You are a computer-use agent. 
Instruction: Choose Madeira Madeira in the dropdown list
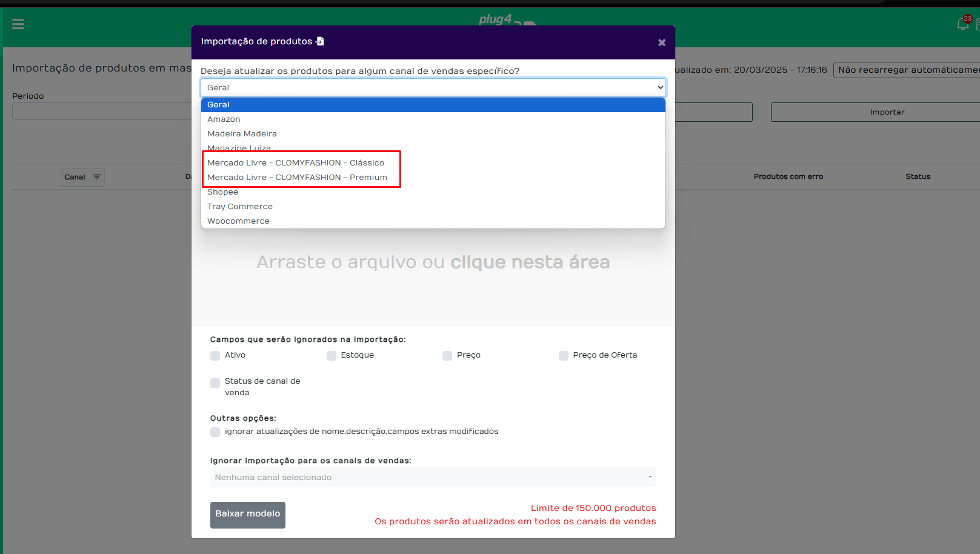pyautogui.click(x=433, y=134)
